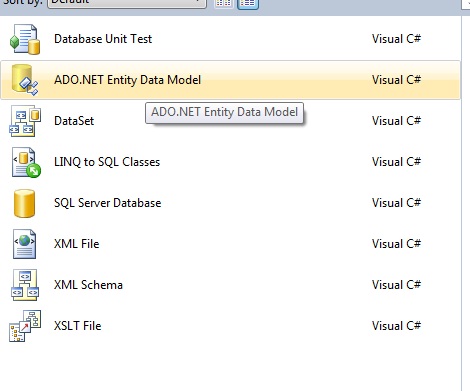Viewport: 470px width, 391px height.
Task: Choose the 'XSLT File' template name
Action: point(78,326)
